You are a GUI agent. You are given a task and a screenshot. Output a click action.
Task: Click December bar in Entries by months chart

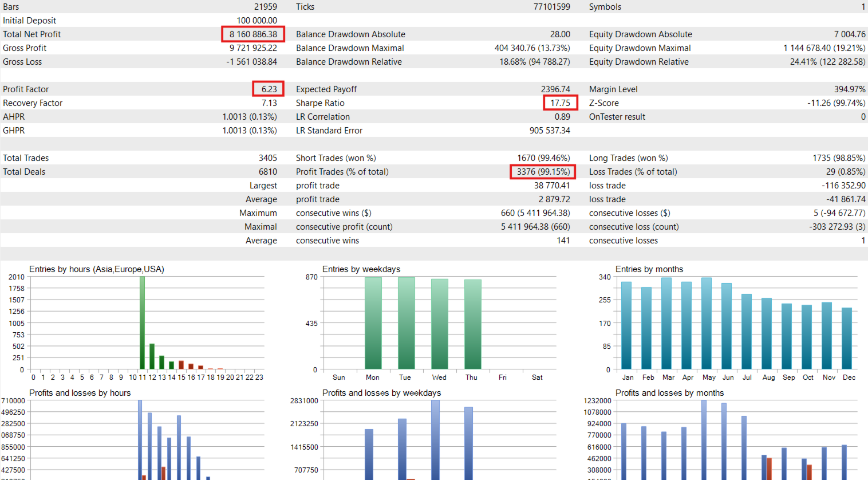coord(847,339)
